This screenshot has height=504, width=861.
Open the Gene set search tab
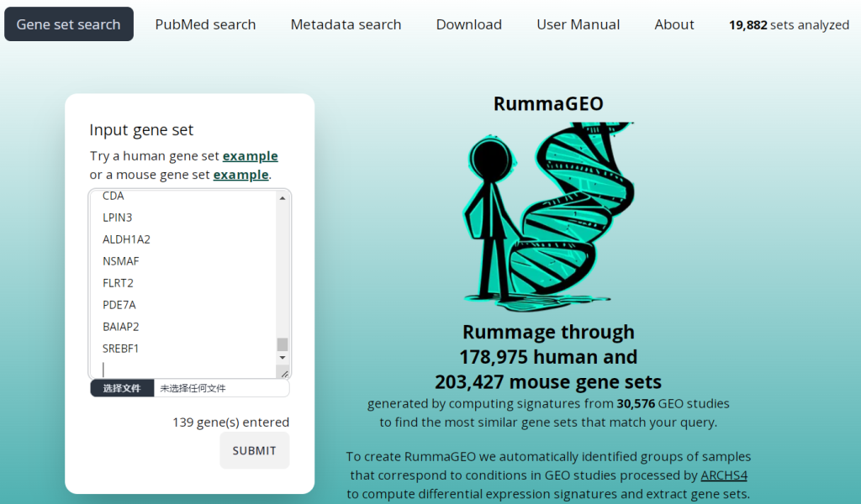[69, 24]
